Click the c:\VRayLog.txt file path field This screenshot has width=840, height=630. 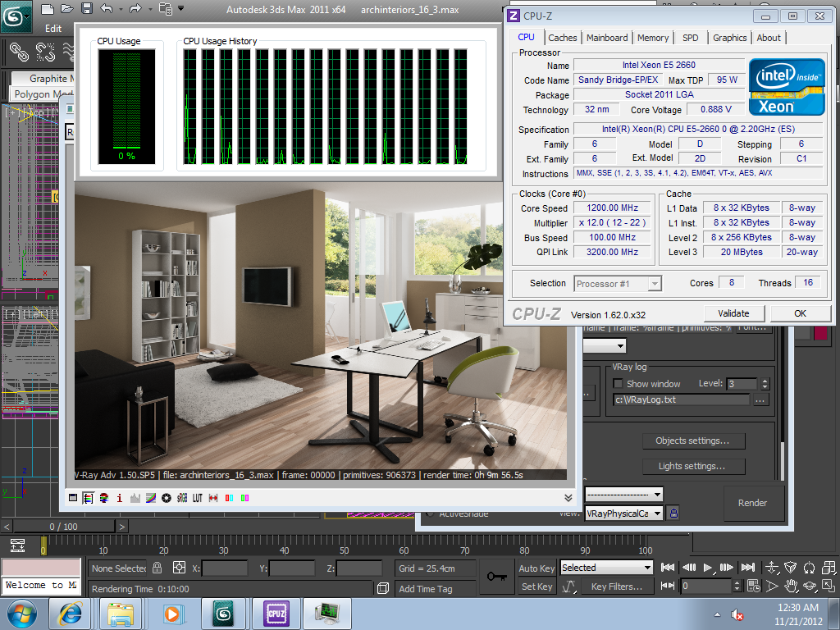(x=682, y=399)
